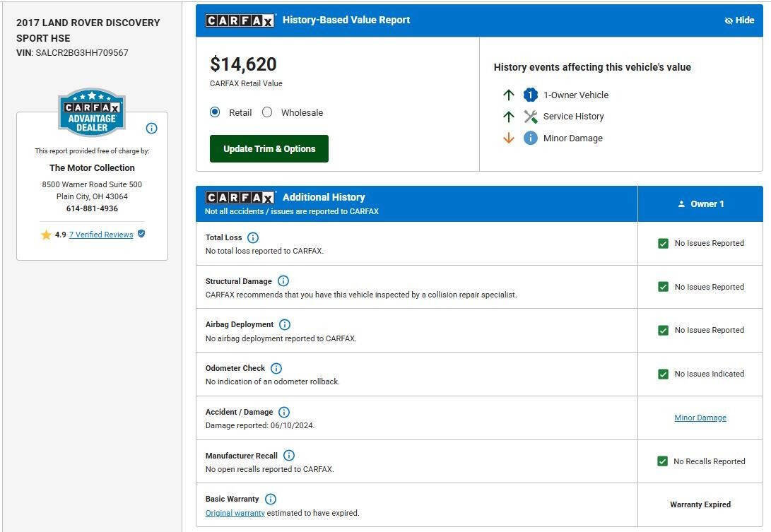Click the blue Minor Damage info icon

pyautogui.click(x=531, y=138)
